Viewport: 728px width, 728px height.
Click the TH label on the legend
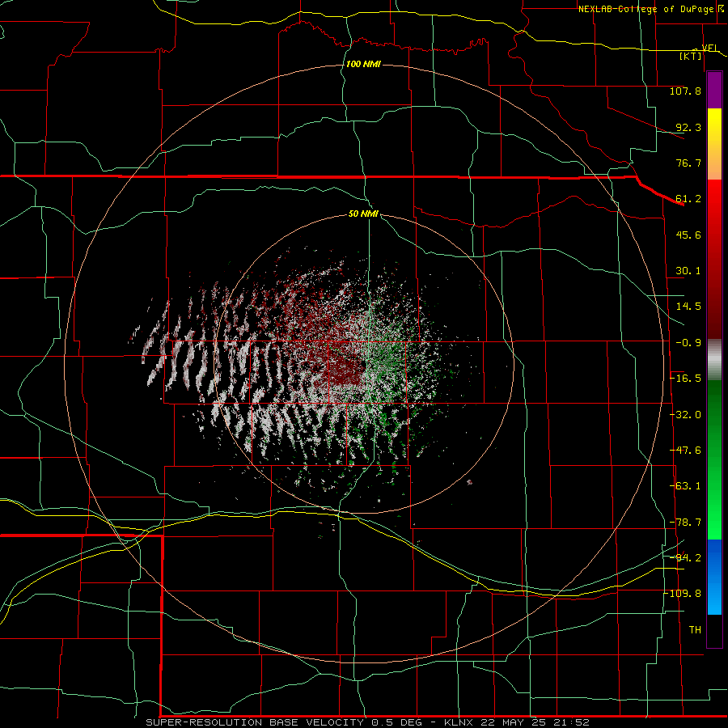pos(695,630)
